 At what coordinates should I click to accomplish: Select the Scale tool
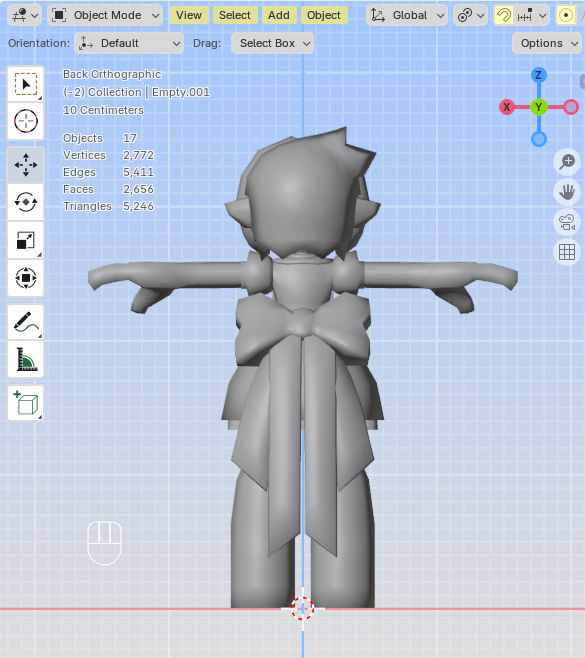coord(26,240)
